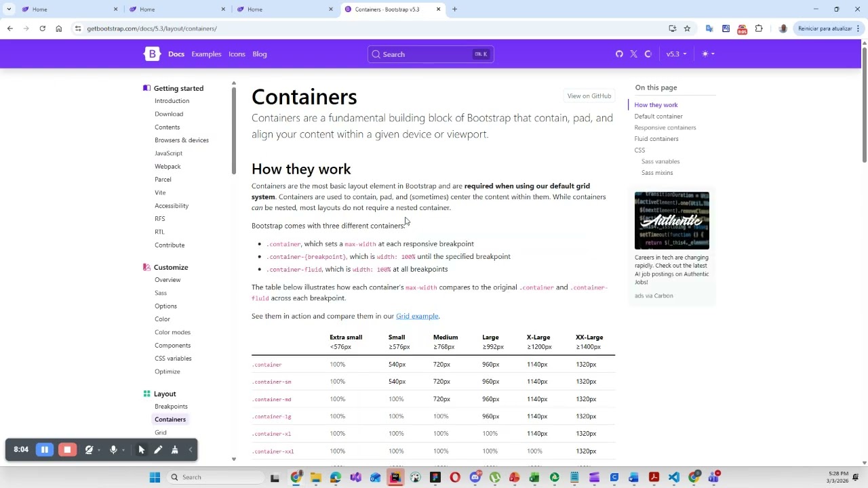Toggle the recorder webcam off icon
Screen dimensions: 868x488
pos(89,450)
